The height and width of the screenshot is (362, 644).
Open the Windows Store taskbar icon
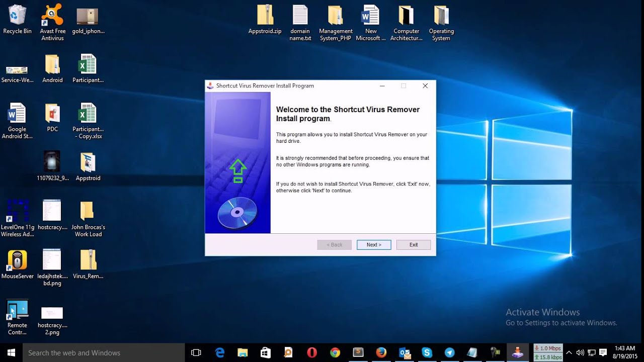265,352
